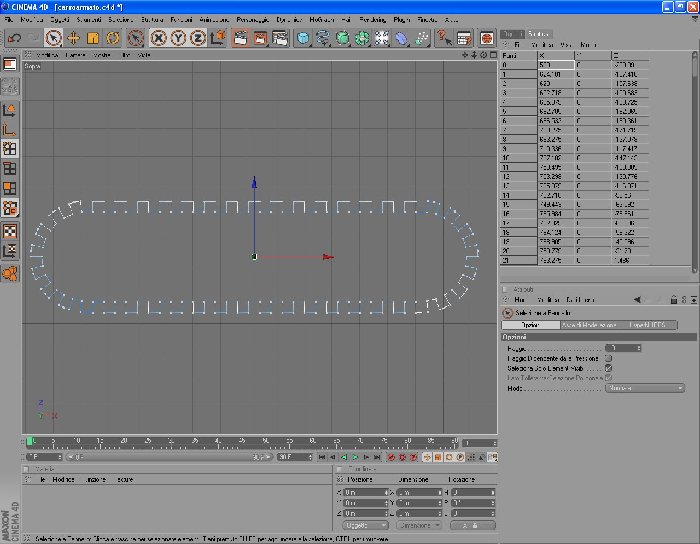Click the record keyframe red button
The height and width of the screenshot is (544, 700).
[x=392, y=457]
